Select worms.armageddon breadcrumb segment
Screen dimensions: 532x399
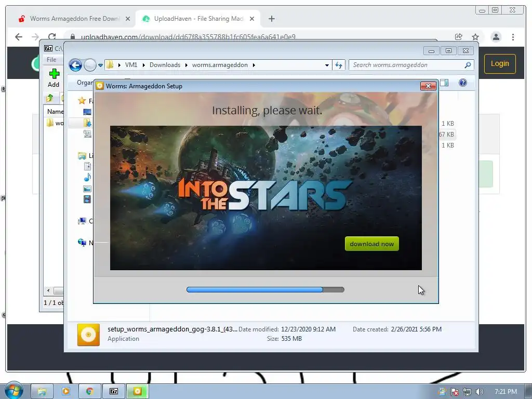[220, 65]
